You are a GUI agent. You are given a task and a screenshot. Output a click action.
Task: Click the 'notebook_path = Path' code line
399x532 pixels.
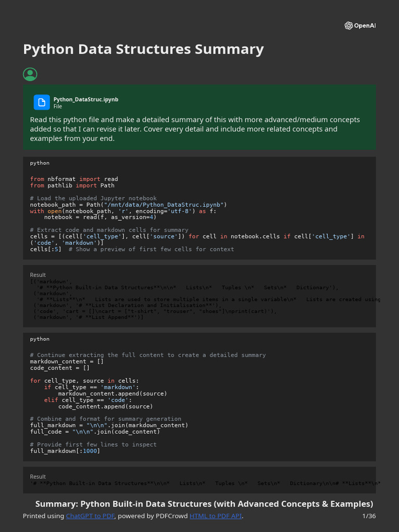pyautogui.click(x=128, y=205)
